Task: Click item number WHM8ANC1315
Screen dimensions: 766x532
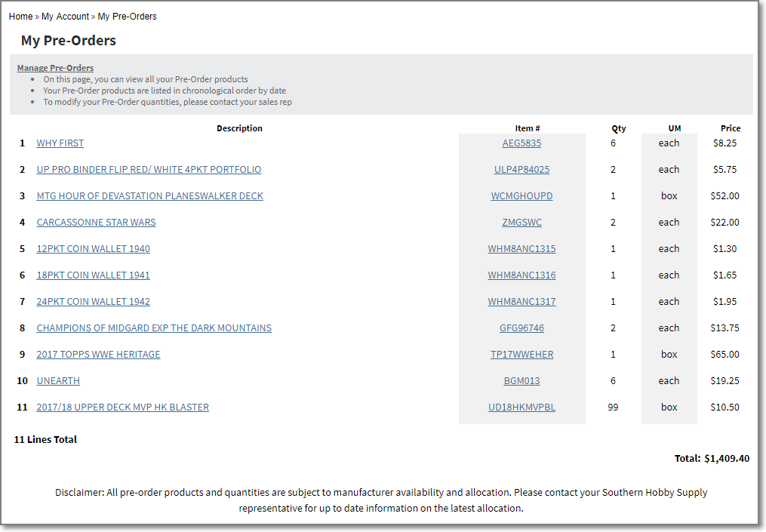Action: [x=521, y=249]
